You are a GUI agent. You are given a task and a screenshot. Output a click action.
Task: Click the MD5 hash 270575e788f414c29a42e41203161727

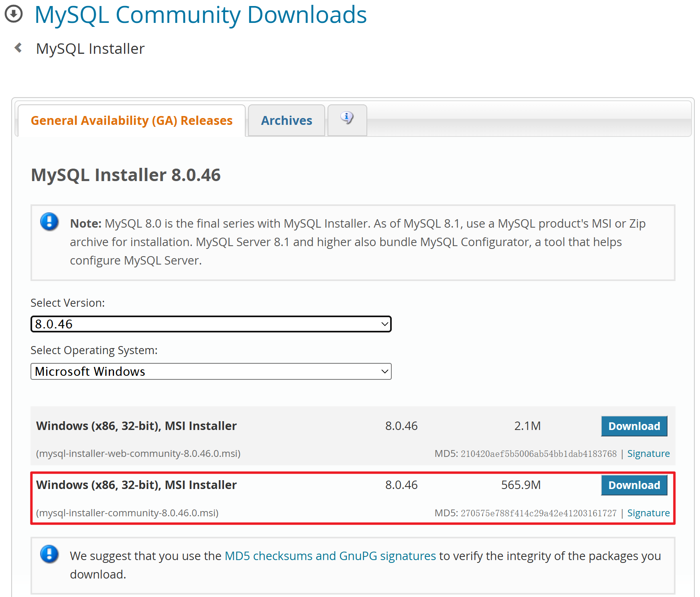click(x=539, y=513)
